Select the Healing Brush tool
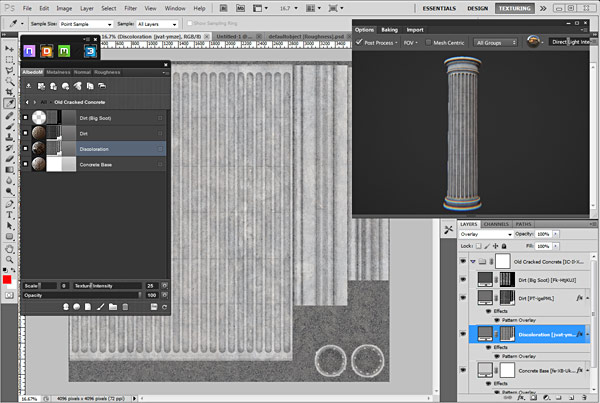600x403 pixels. [9, 116]
